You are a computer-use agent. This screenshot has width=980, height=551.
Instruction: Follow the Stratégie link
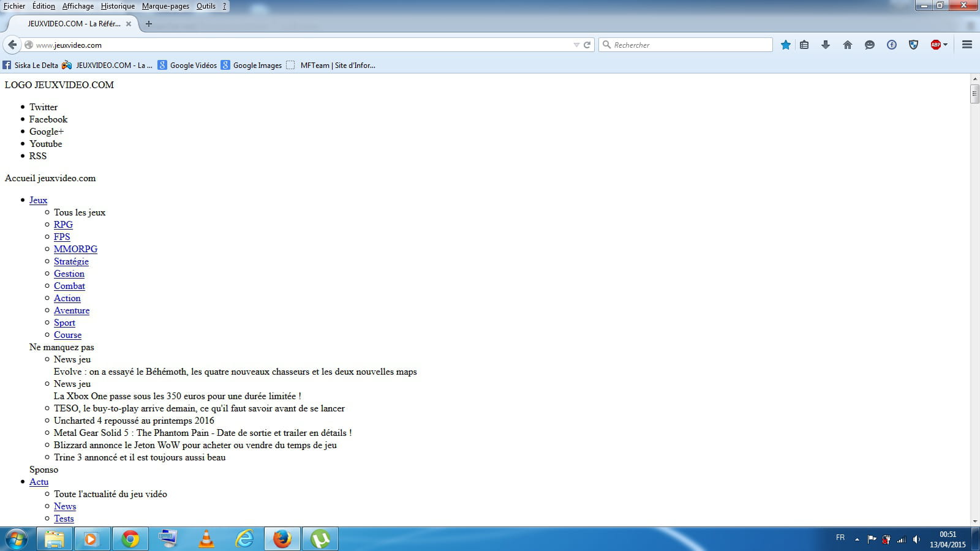[71, 261]
